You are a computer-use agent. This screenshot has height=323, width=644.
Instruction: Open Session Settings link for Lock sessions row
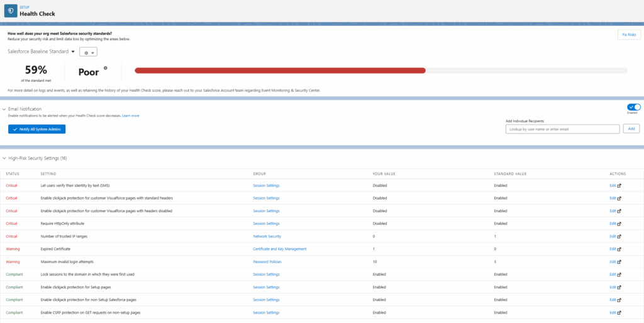pos(266,274)
